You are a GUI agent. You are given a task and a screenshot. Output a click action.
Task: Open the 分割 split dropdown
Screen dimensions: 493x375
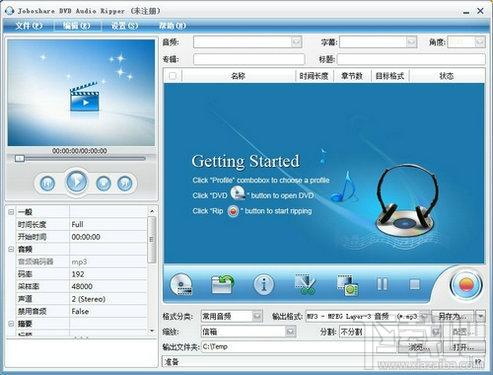[436, 332]
